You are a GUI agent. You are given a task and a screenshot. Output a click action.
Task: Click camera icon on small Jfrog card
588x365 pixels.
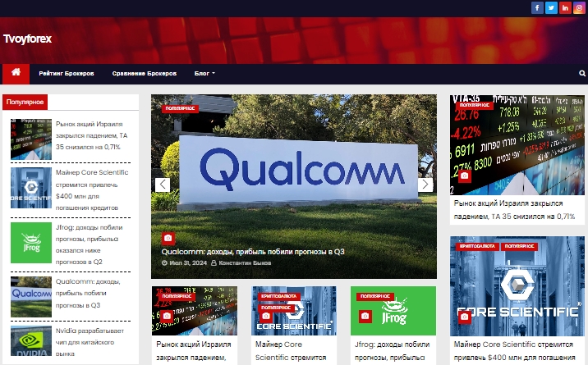(x=365, y=317)
